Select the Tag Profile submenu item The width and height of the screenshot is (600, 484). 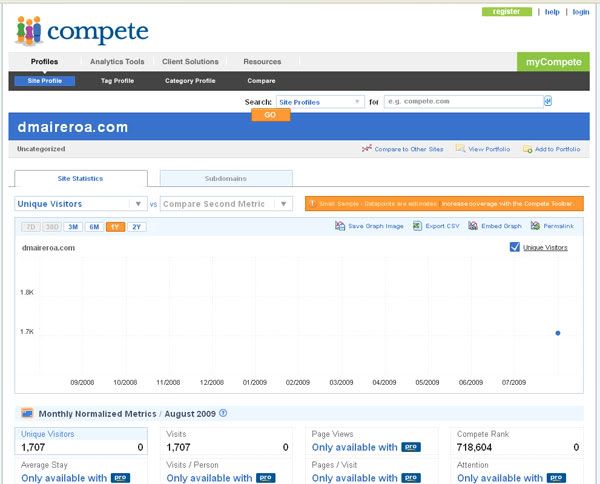117,81
